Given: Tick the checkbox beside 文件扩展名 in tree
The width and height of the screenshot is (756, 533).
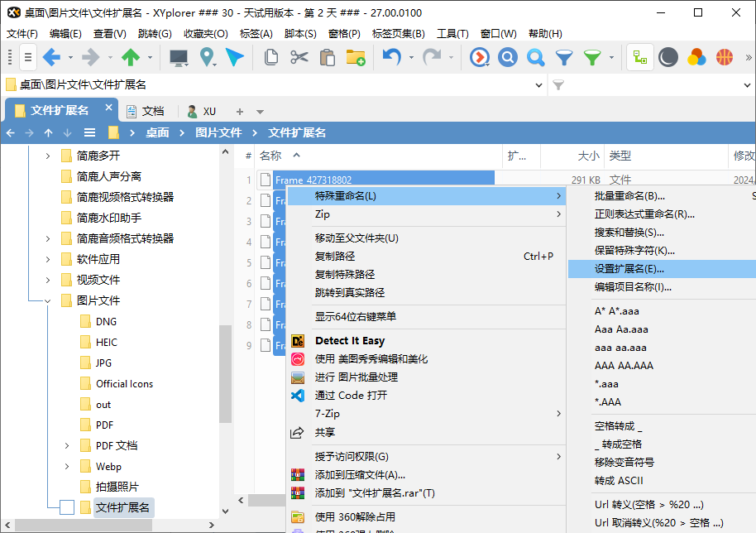Looking at the screenshot, I should [67, 507].
